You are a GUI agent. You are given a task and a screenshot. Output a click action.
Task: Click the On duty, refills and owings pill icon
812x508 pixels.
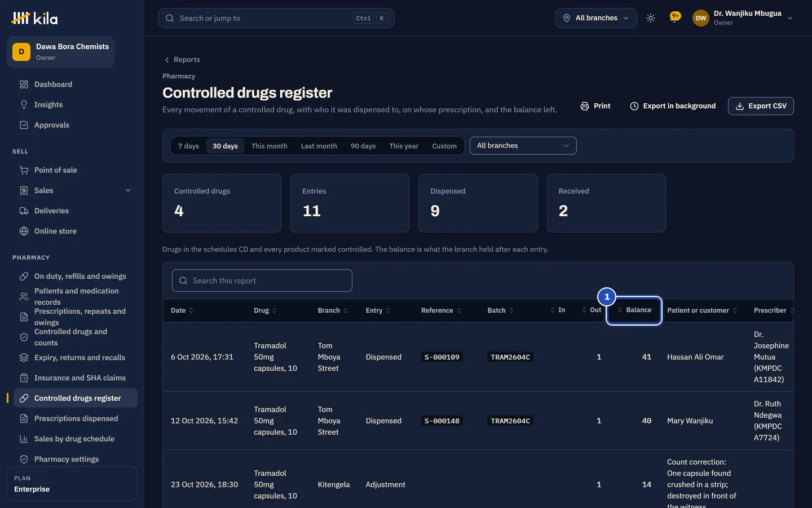pos(24,277)
